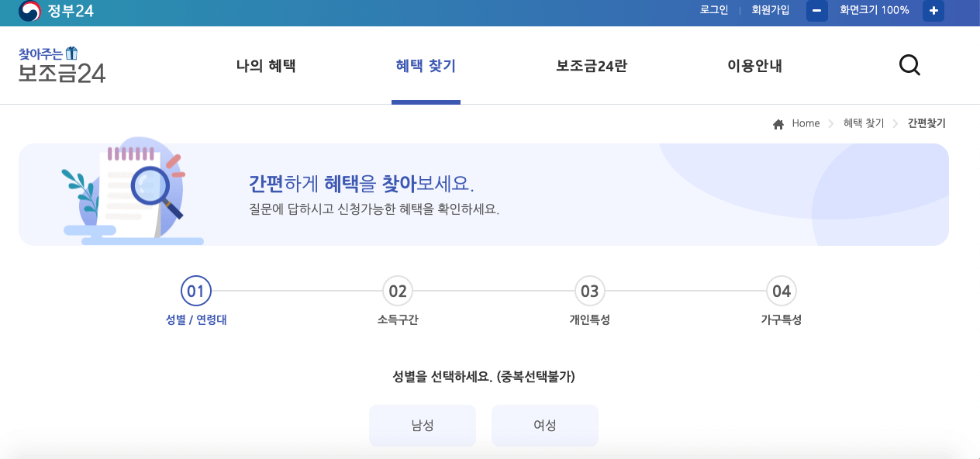The height and width of the screenshot is (459, 980).
Task: Select 여성 as your gender
Action: coord(545,425)
